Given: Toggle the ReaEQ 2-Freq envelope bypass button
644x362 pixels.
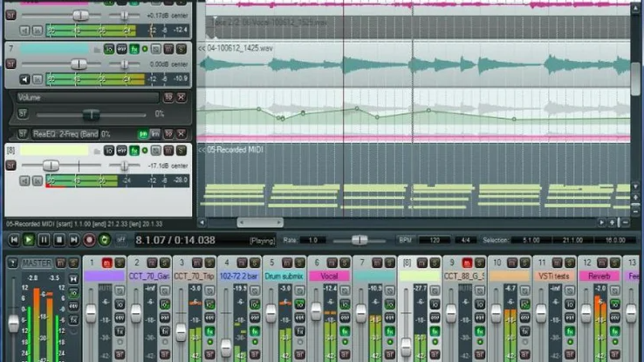Looking at the screenshot, I should pos(142,133).
